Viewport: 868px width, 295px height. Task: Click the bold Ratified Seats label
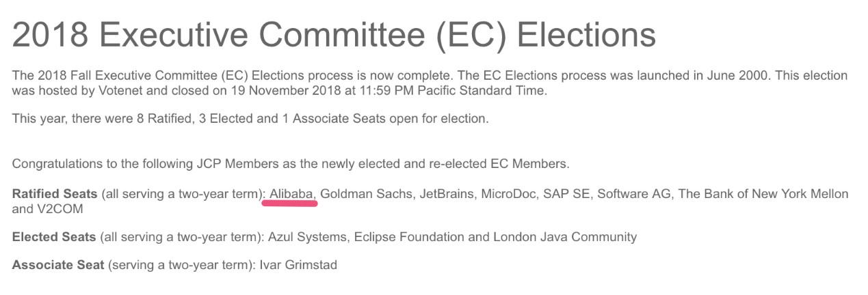(55, 194)
